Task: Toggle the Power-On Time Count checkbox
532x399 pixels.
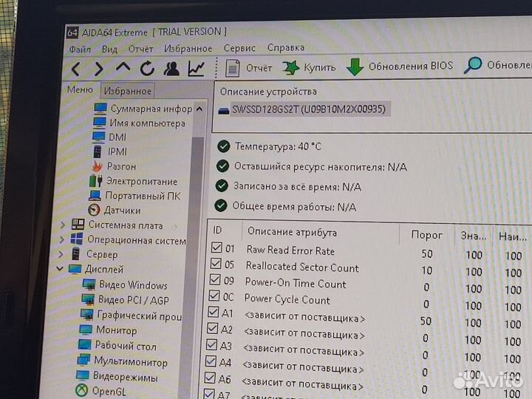Action: pos(215,281)
